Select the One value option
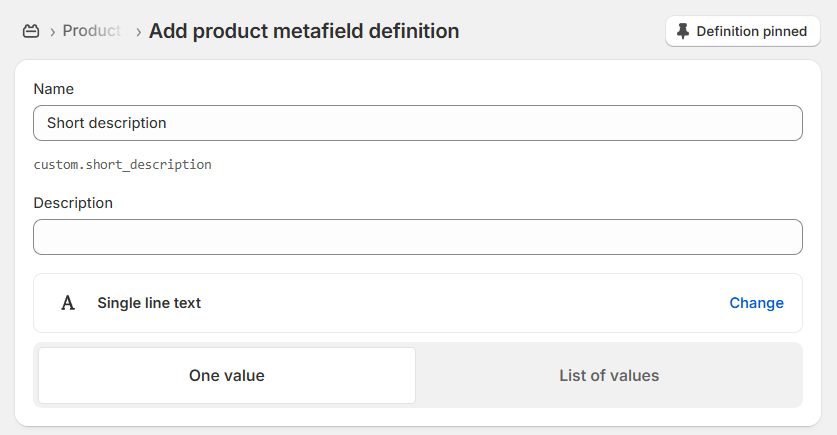 click(x=227, y=376)
